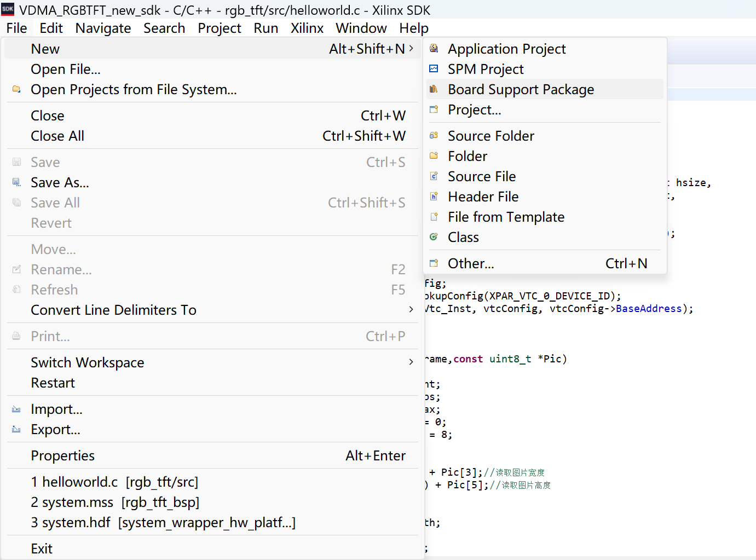Viewport: 756px width, 560px height.
Task: Create a new Board Support Package
Action: (545, 89)
